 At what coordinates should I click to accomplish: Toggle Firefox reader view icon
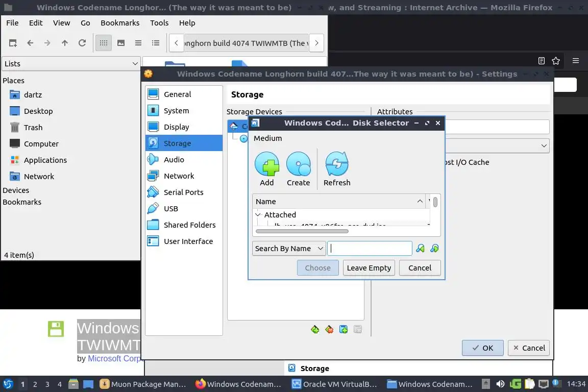click(541, 61)
